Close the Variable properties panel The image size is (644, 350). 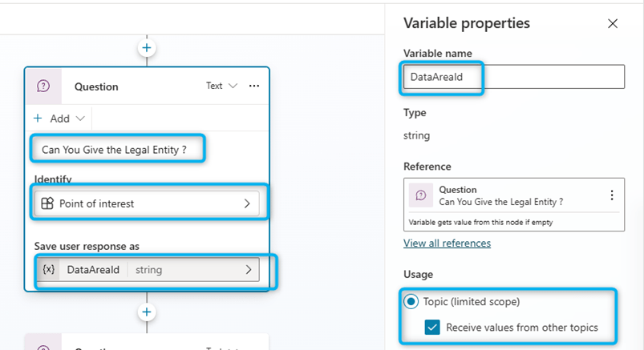[613, 24]
